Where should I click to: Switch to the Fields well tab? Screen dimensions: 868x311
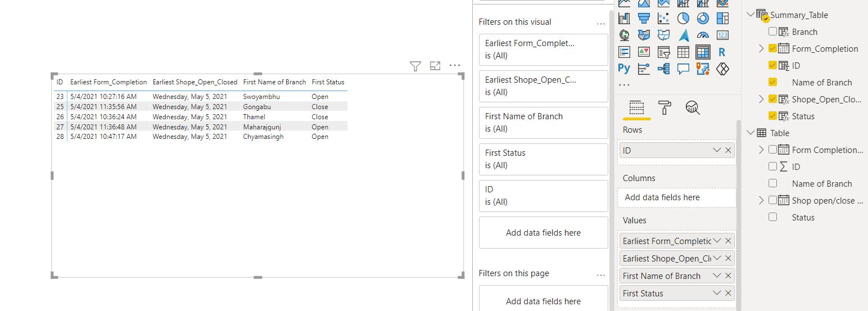(x=636, y=107)
